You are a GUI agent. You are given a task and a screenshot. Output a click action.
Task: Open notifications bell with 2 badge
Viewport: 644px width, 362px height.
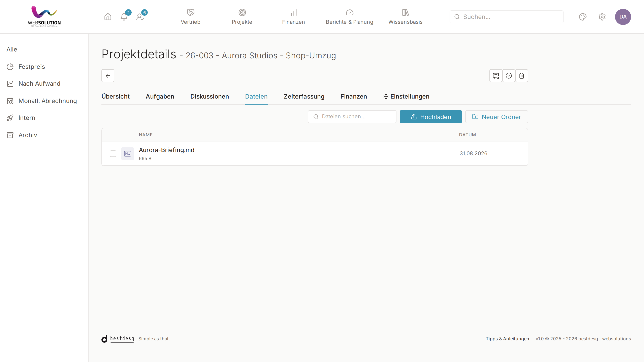click(124, 17)
